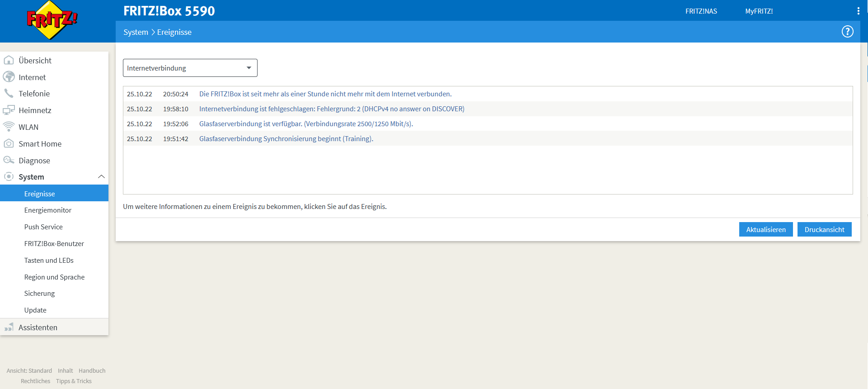Open the Tipps & Tricks footer link
Image resolution: width=868 pixels, height=389 pixels.
[74, 381]
